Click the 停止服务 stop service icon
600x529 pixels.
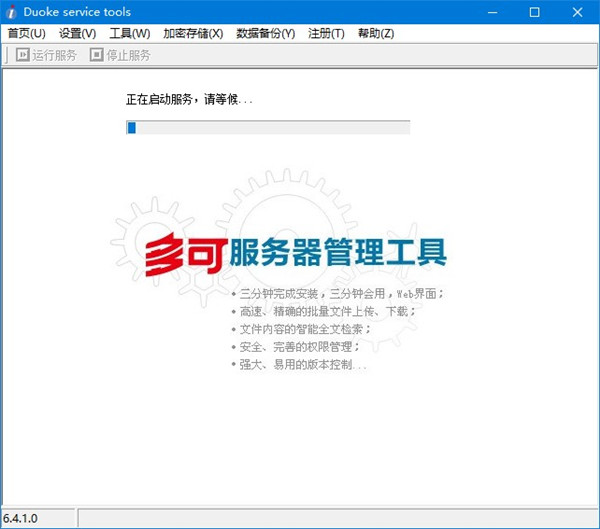pyautogui.click(x=96, y=55)
